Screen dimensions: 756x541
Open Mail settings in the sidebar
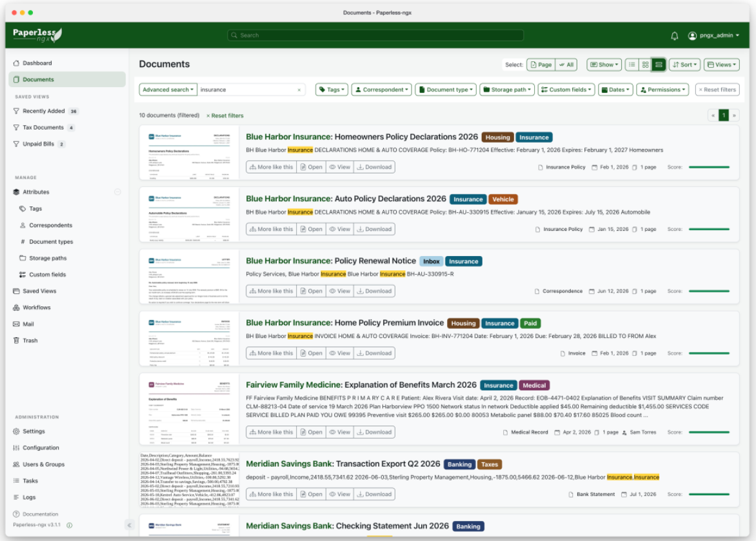[x=28, y=324]
